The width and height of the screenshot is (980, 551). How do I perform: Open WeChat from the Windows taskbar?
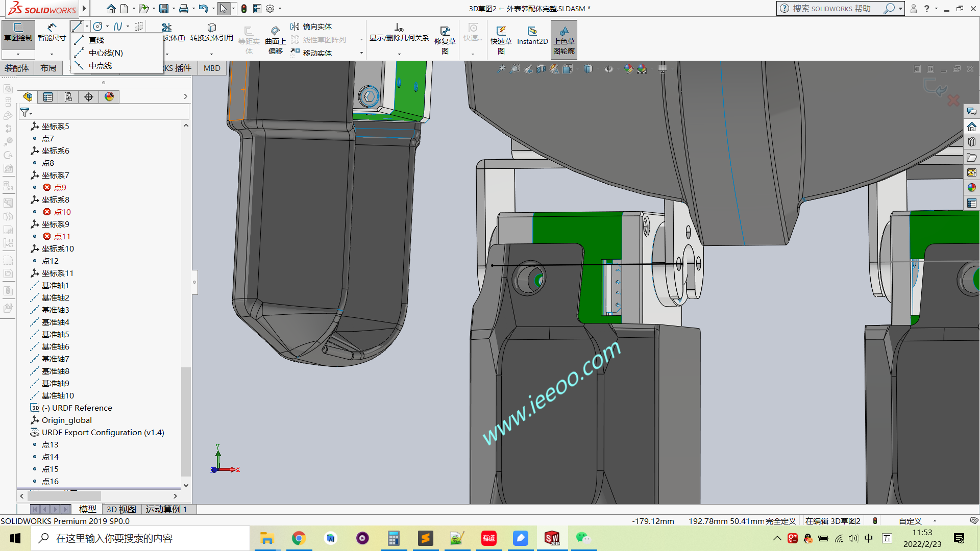583,538
